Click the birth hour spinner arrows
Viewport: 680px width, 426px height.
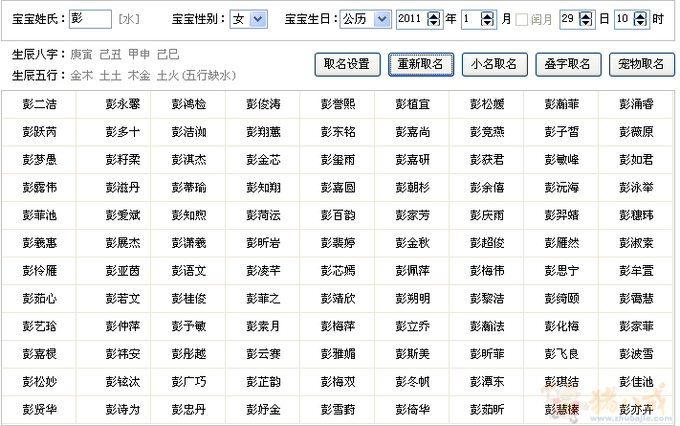click(x=641, y=19)
